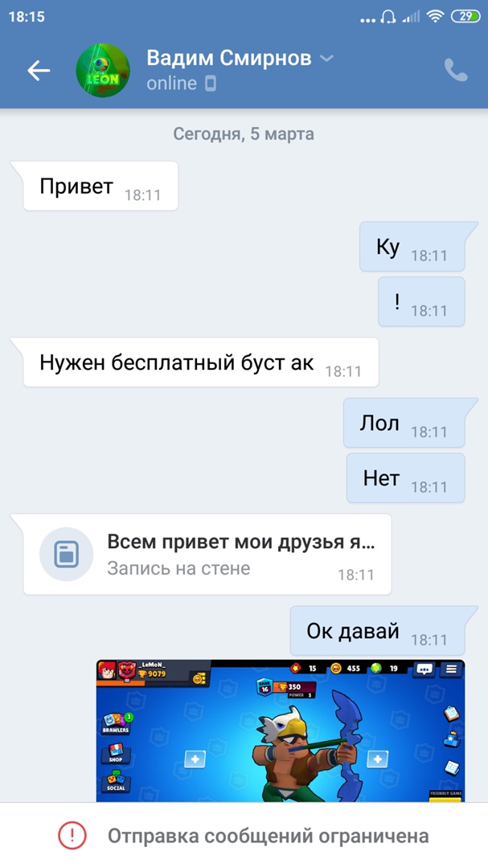Tap the 'Сегодня, 5 марта' date label
This screenshot has height=868, width=488.
coord(244,134)
